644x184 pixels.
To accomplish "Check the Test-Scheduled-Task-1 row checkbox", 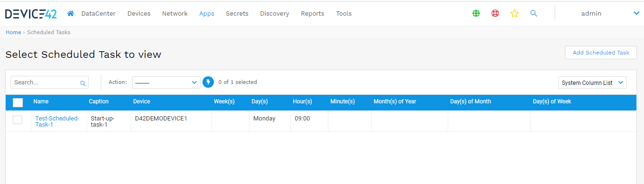I will click(18, 120).
